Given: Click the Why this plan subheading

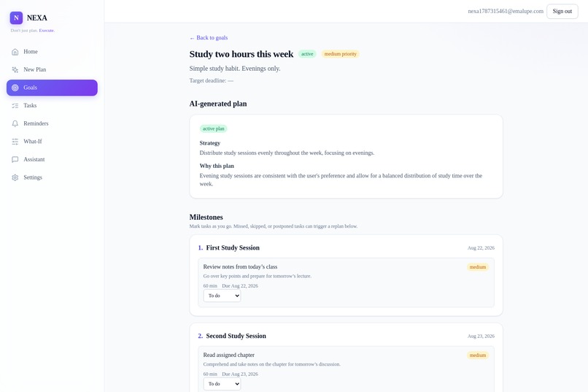Looking at the screenshot, I should pyautogui.click(x=217, y=166).
